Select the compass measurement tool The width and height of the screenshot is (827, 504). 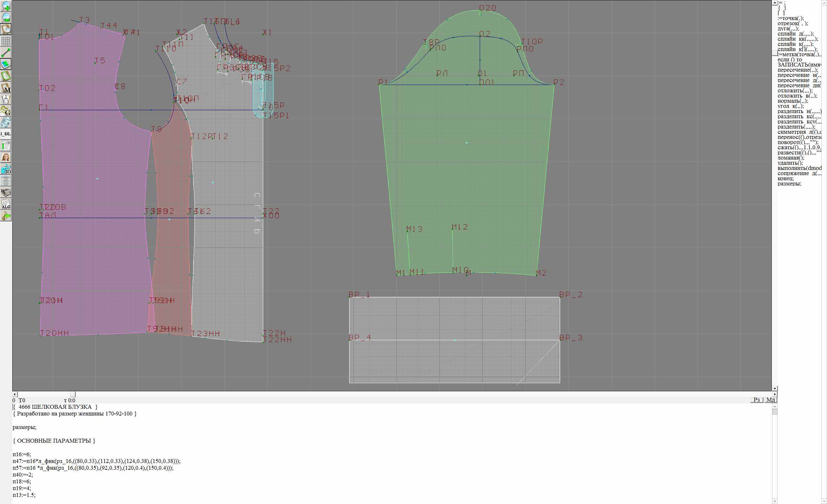[x=6, y=99]
